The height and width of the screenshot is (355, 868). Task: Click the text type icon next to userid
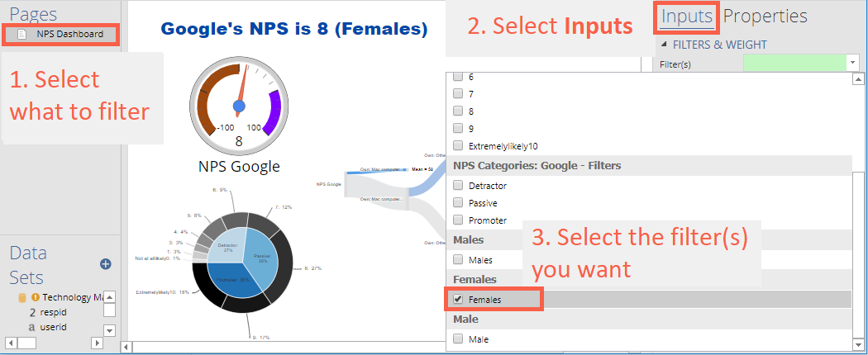[32, 328]
